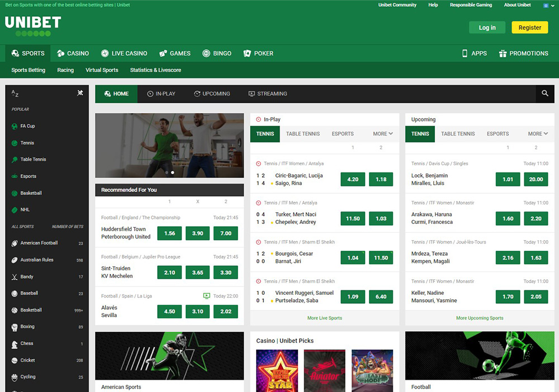Open the American Sports promo image

tap(169, 356)
